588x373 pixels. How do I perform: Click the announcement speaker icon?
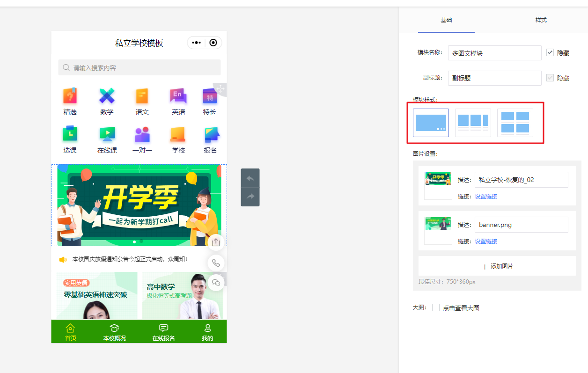click(x=63, y=259)
